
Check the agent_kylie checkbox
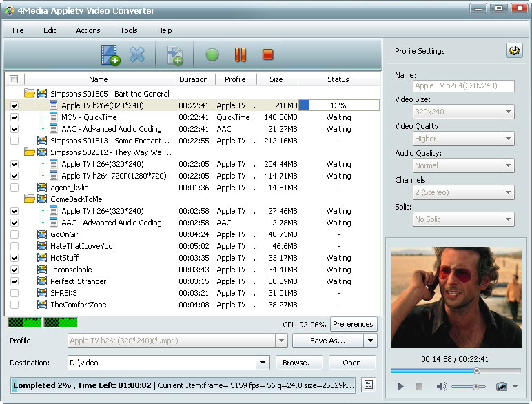pos(14,188)
